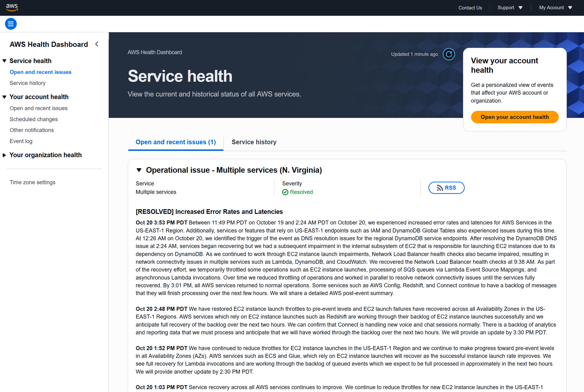
Task: Collapse the Service health sidebar section
Action: tap(5, 61)
